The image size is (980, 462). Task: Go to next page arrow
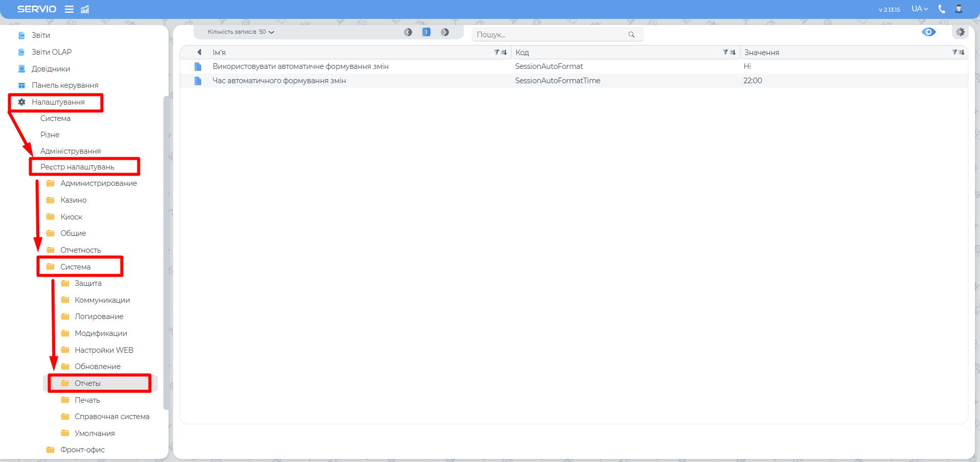(445, 32)
